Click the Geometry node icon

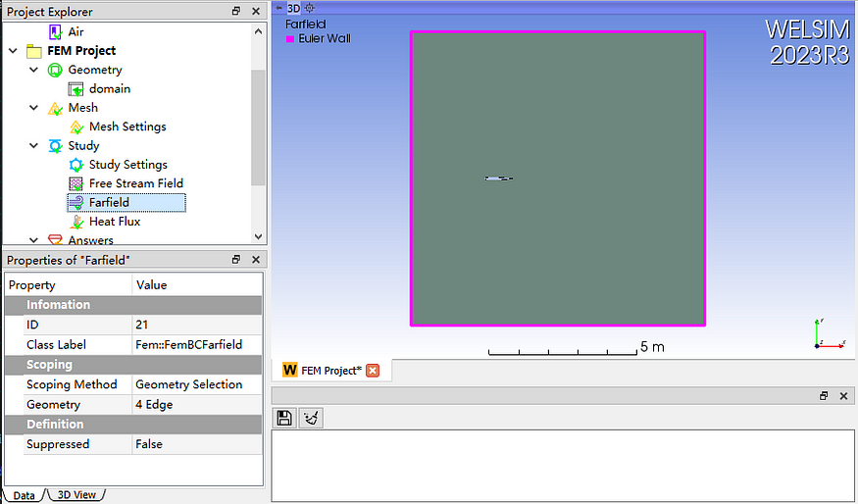(x=55, y=70)
